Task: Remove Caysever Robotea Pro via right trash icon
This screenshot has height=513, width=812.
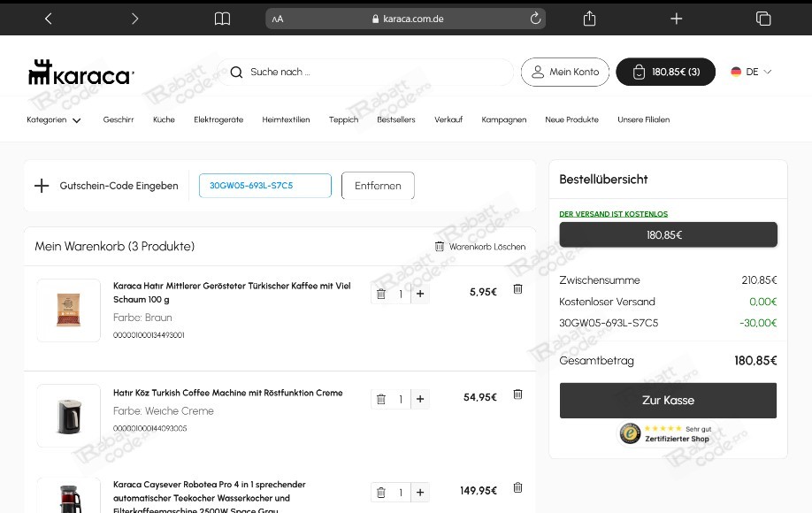Action: point(517,487)
